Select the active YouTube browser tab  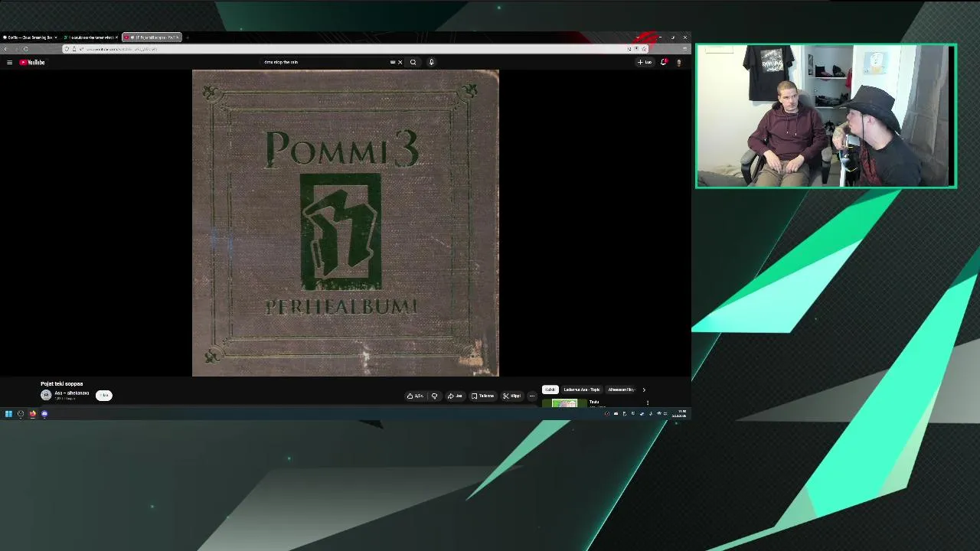click(152, 37)
